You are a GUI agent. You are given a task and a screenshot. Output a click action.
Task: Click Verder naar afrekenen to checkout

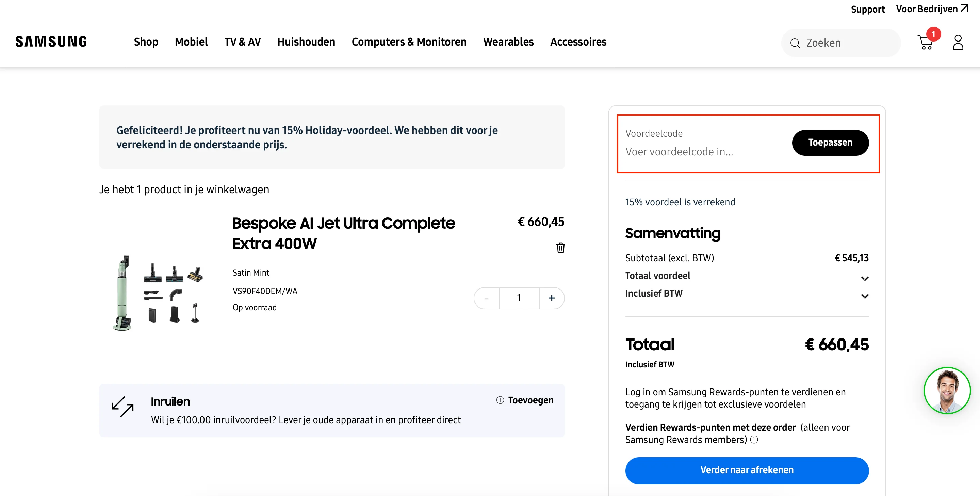pyautogui.click(x=747, y=470)
